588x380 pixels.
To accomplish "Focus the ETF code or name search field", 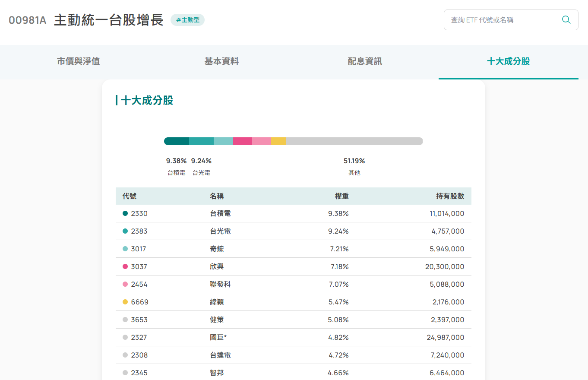I will (511, 20).
